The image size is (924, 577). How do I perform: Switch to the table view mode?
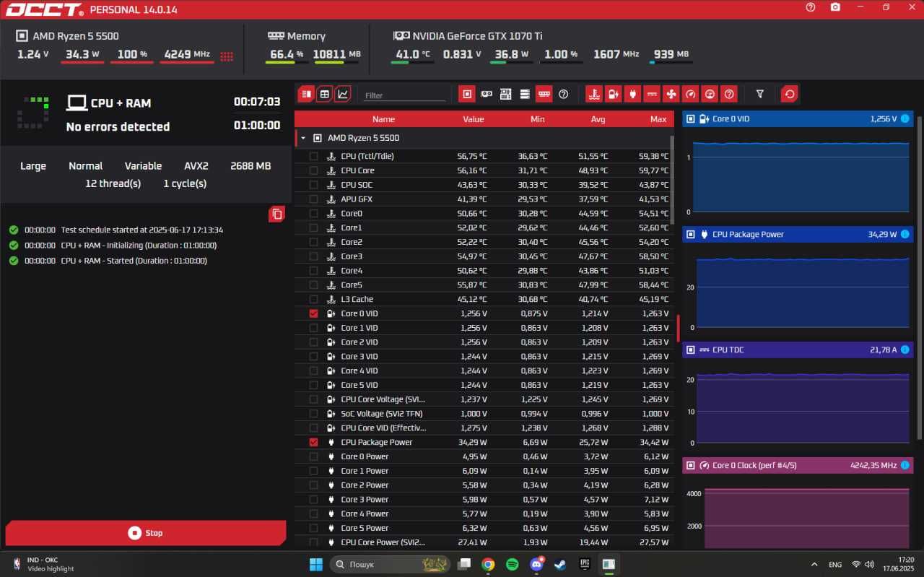click(325, 94)
